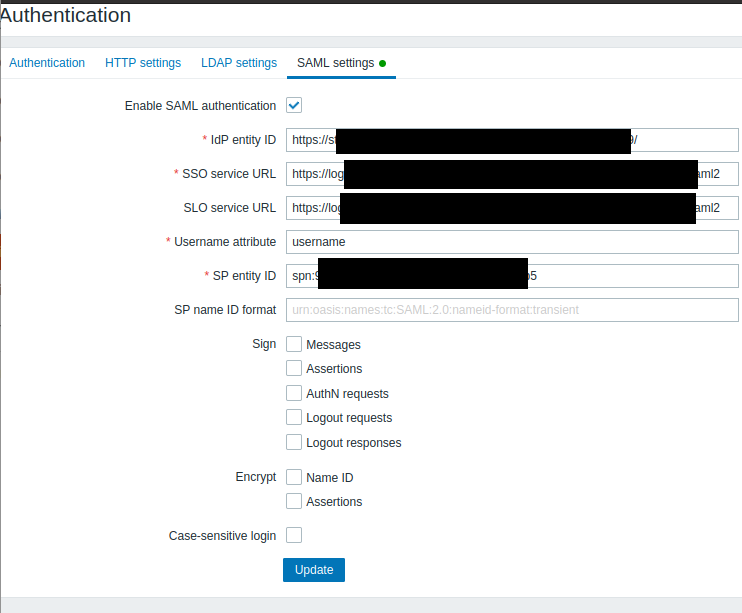Enable signing of AuthN requests

tap(294, 393)
